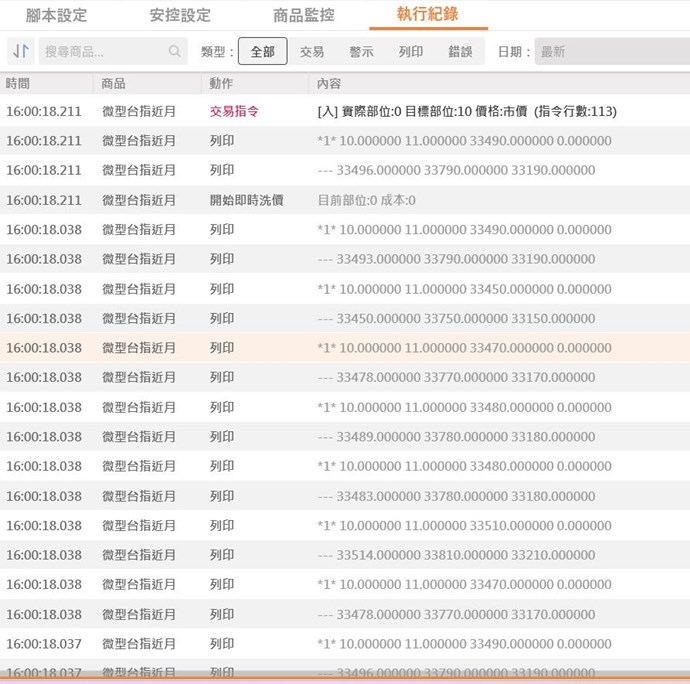
Task: Filter type by 警示
Action: 361,51
